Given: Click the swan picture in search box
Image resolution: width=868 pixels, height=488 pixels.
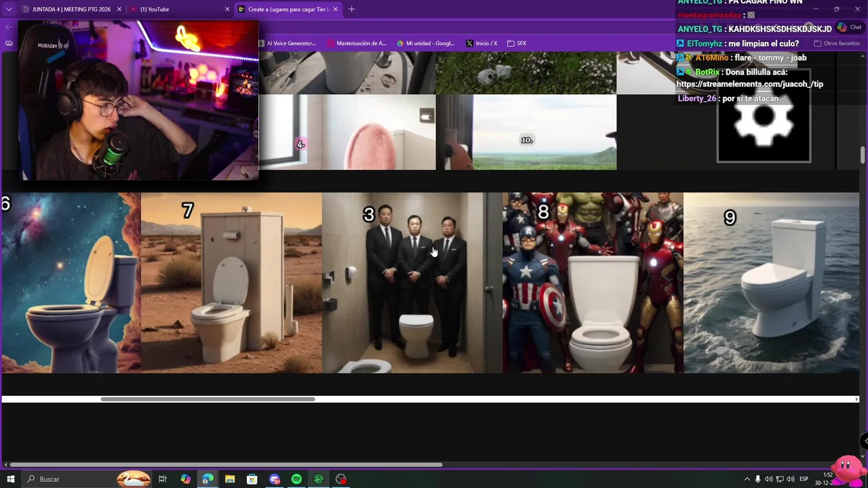Looking at the screenshot, I should point(134,479).
